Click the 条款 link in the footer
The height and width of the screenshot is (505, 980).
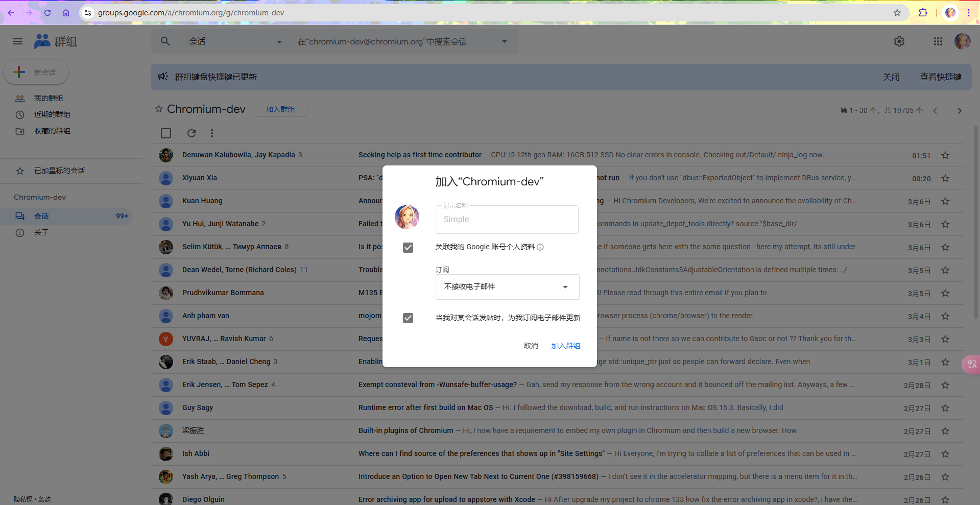(44, 499)
